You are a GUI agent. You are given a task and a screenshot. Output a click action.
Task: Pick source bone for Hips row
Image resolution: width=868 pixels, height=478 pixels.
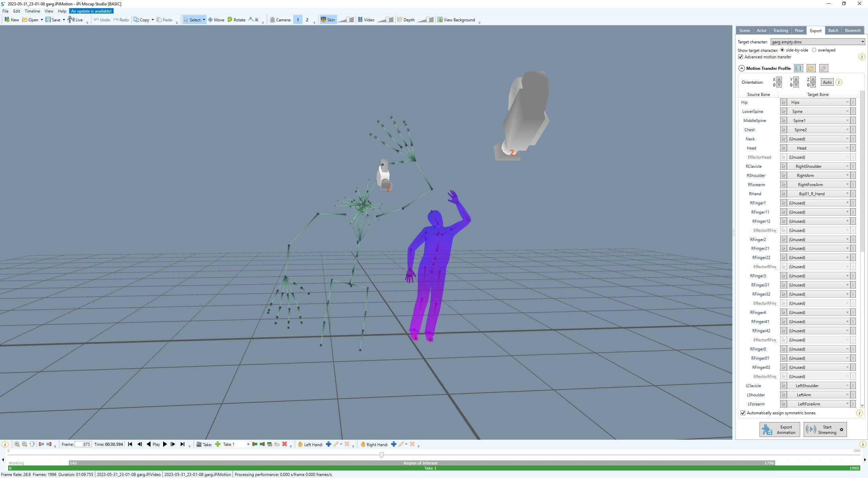[783, 102]
